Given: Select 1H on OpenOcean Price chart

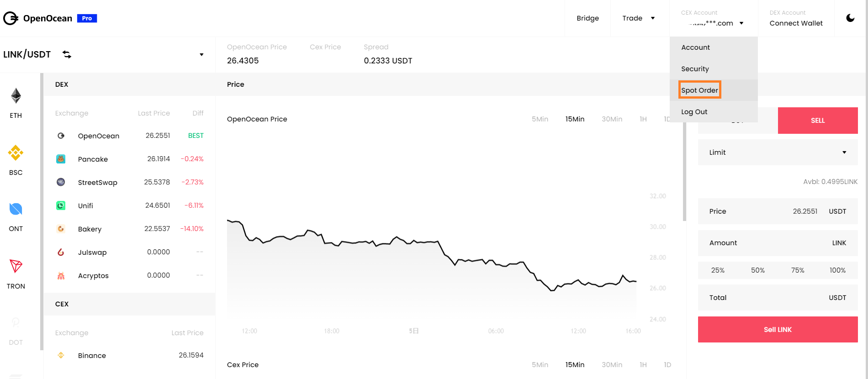Looking at the screenshot, I should tap(643, 119).
